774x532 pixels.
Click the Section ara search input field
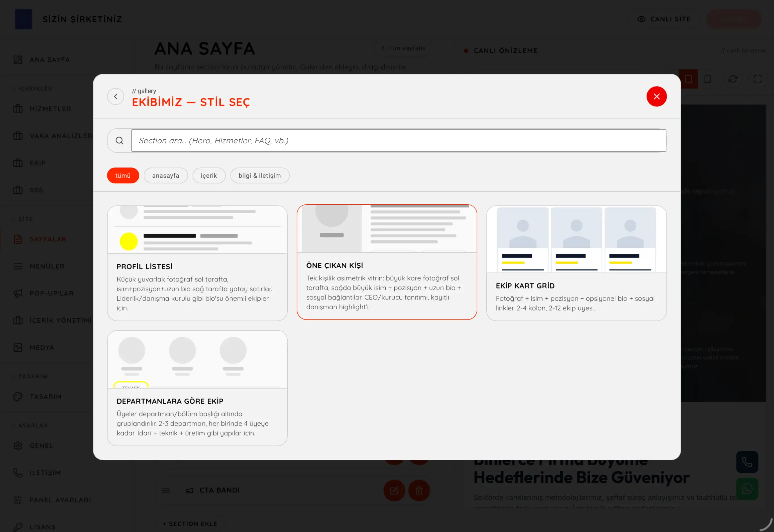(x=398, y=140)
